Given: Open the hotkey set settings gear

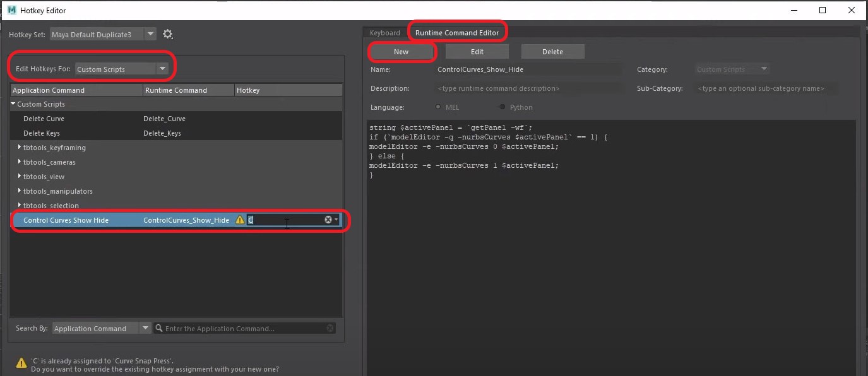Looking at the screenshot, I should [167, 34].
